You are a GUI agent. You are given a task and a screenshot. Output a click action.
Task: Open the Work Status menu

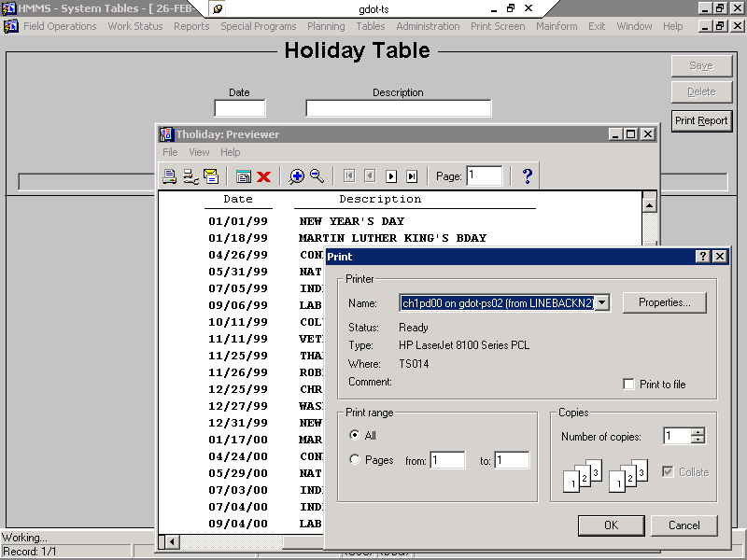(135, 26)
